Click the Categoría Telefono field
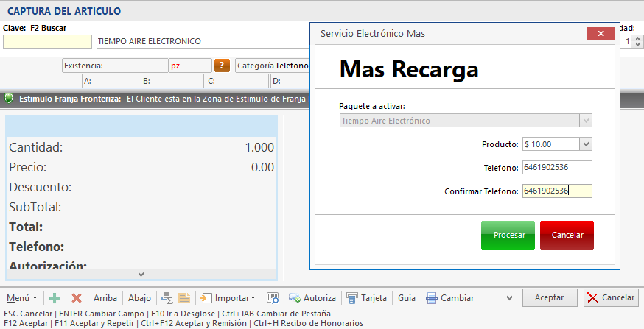The width and height of the screenshot is (644, 329). tap(273, 66)
